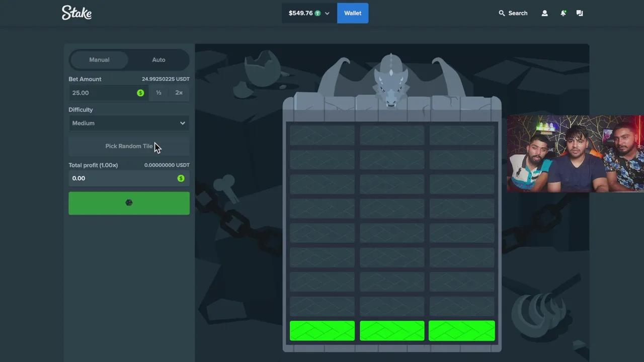Select the left green tile in bottom row
This screenshot has width=644, height=362.
coord(322,331)
